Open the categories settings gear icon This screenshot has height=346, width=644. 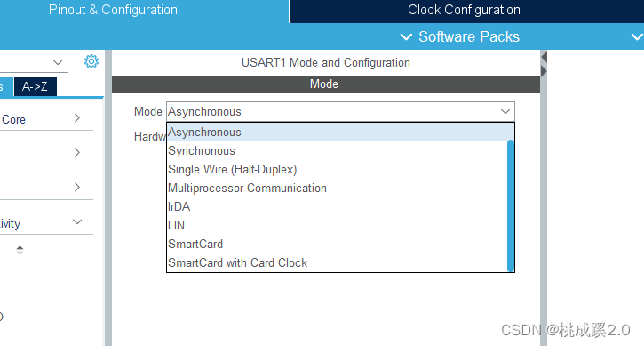[x=91, y=61]
